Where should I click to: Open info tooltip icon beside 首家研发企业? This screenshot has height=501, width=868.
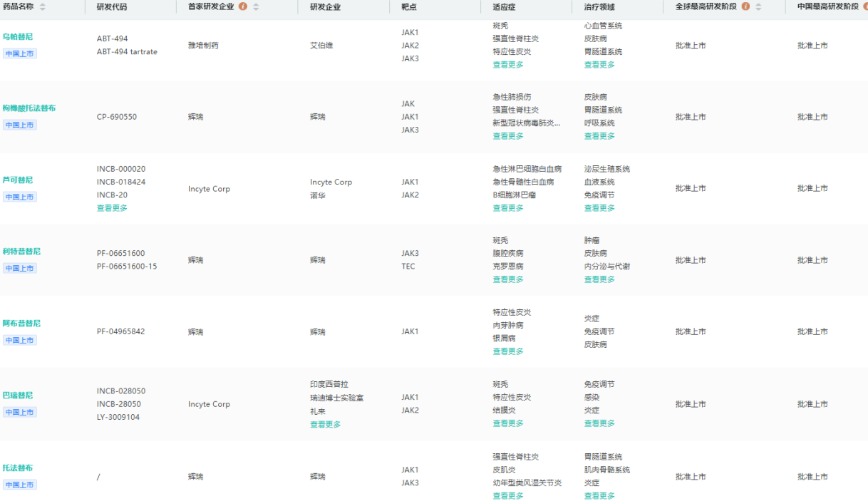coord(243,6)
